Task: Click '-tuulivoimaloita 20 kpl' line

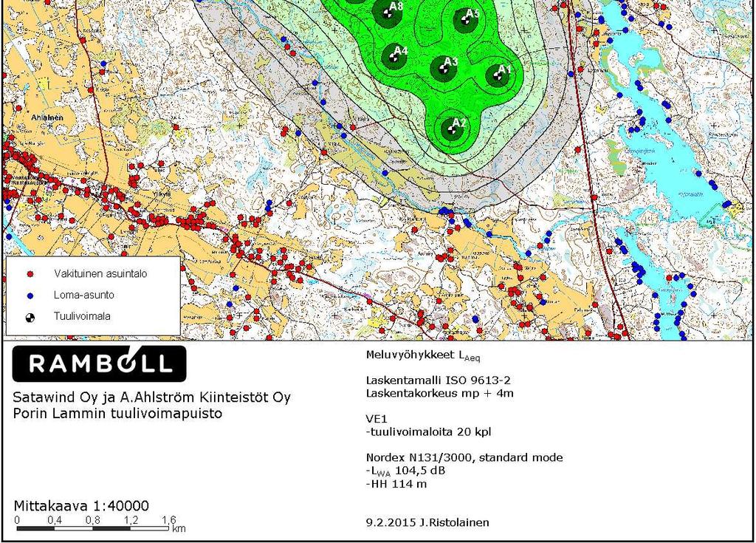Action: (429, 432)
